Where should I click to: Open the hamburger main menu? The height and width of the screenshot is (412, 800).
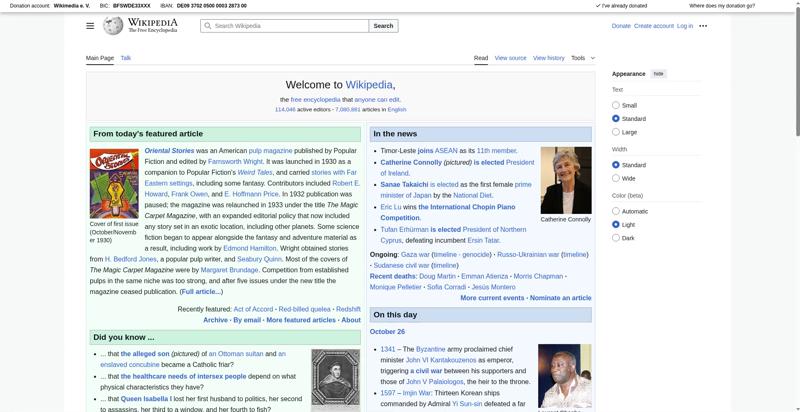point(90,26)
